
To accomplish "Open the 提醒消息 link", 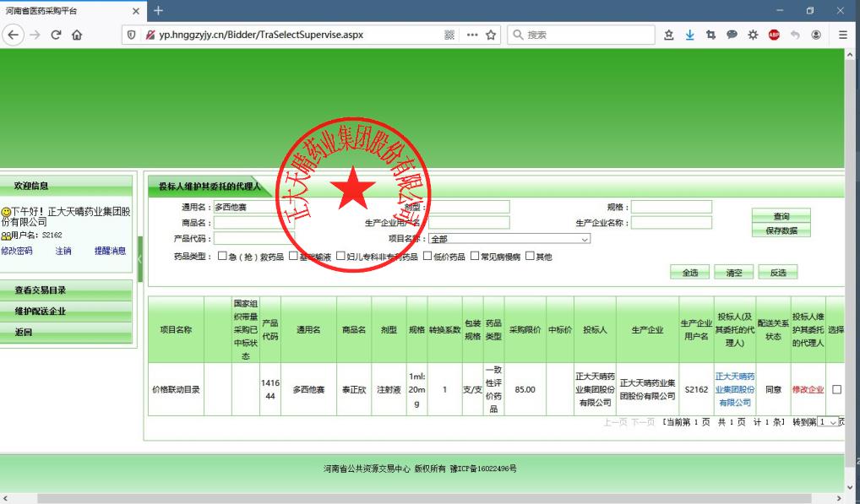I will coord(110,251).
